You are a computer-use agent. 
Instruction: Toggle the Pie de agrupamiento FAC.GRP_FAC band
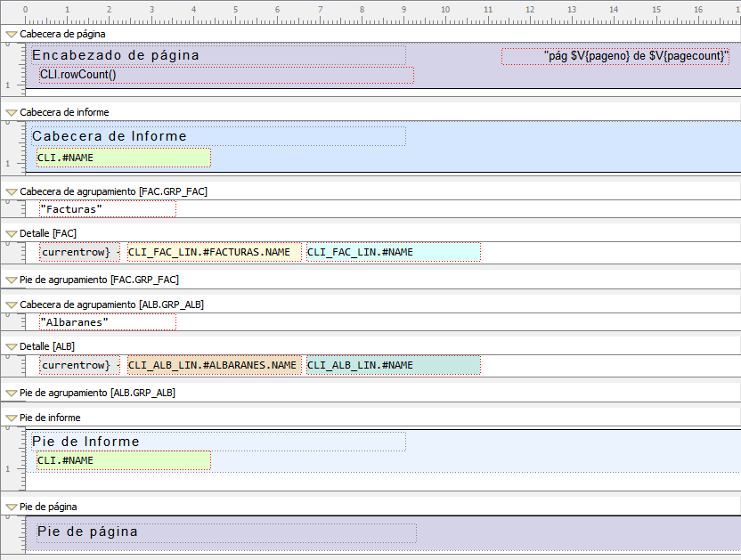click(x=11, y=280)
